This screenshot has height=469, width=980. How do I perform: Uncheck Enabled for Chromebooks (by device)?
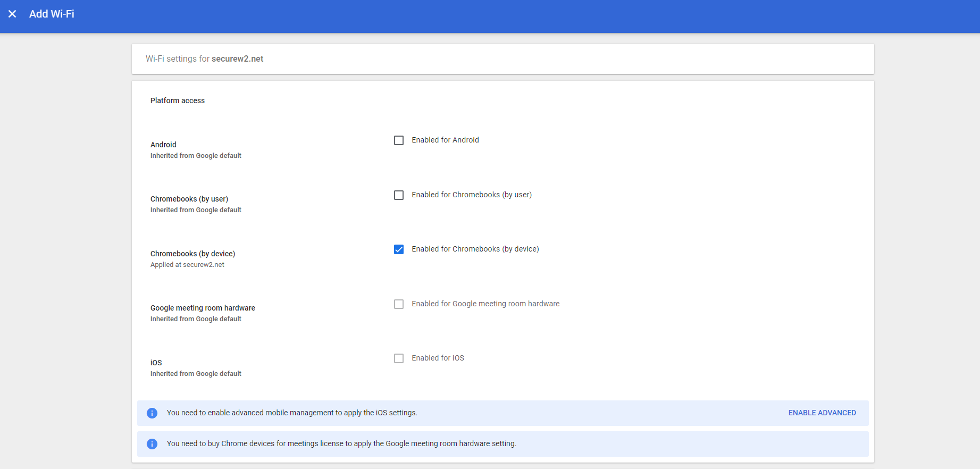point(399,249)
